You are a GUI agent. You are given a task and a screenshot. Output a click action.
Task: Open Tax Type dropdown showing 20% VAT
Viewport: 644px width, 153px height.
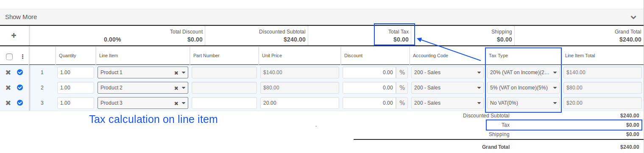click(x=523, y=72)
